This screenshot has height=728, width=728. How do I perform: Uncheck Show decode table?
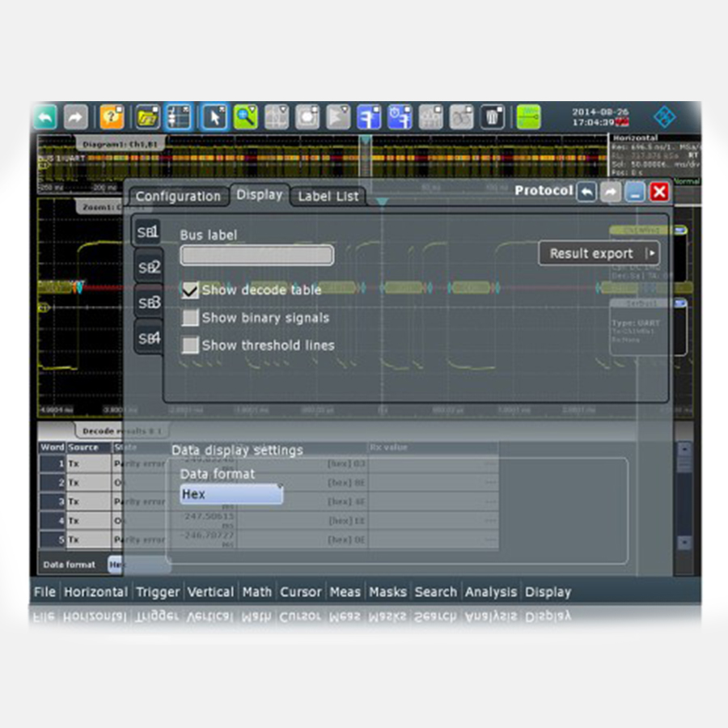pos(190,290)
